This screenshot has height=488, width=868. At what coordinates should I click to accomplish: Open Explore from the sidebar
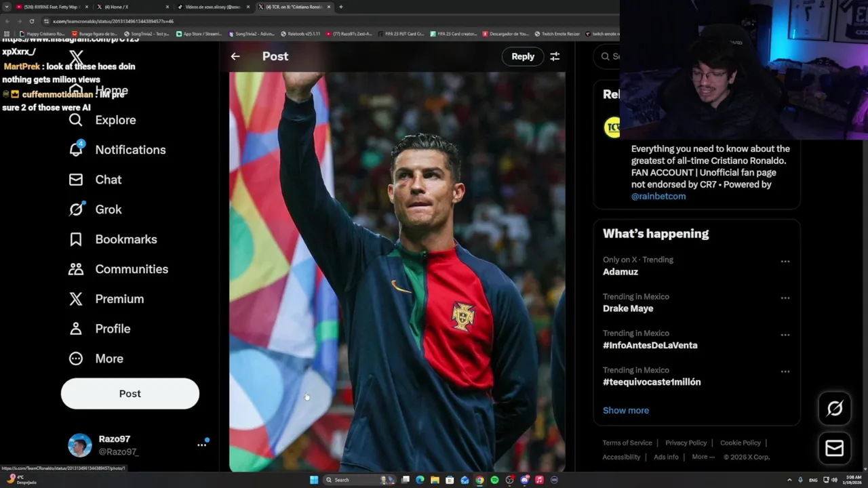(102, 120)
